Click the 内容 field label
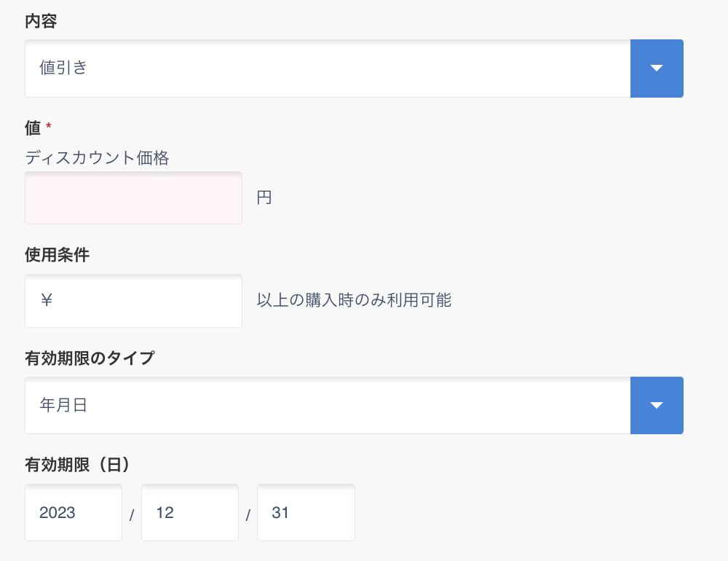This screenshot has height=561, width=728. [x=41, y=22]
